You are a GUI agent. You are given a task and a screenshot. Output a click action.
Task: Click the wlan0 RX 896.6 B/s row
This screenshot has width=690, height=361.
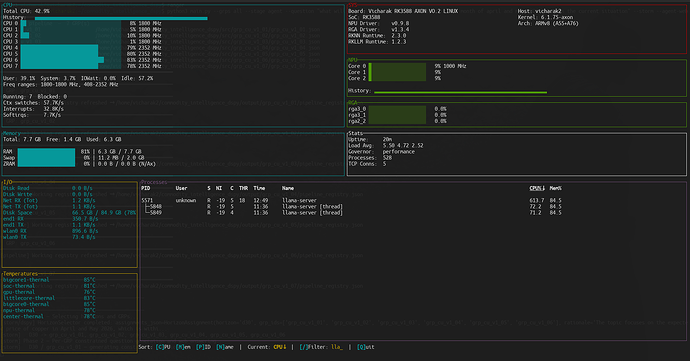pos(51,231)
